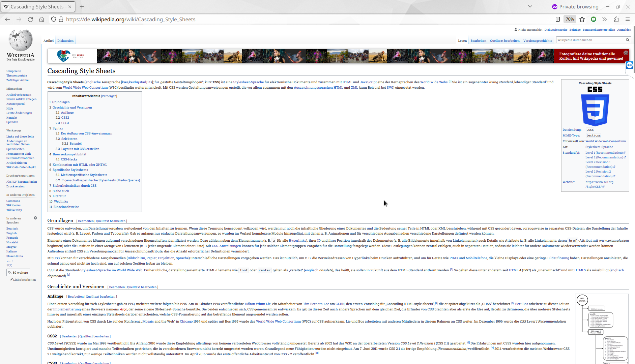Click the Wiki Loves Folklore heart logo
Image resolution: width=635 pixels, height=364 pixels.
[63, 56]
